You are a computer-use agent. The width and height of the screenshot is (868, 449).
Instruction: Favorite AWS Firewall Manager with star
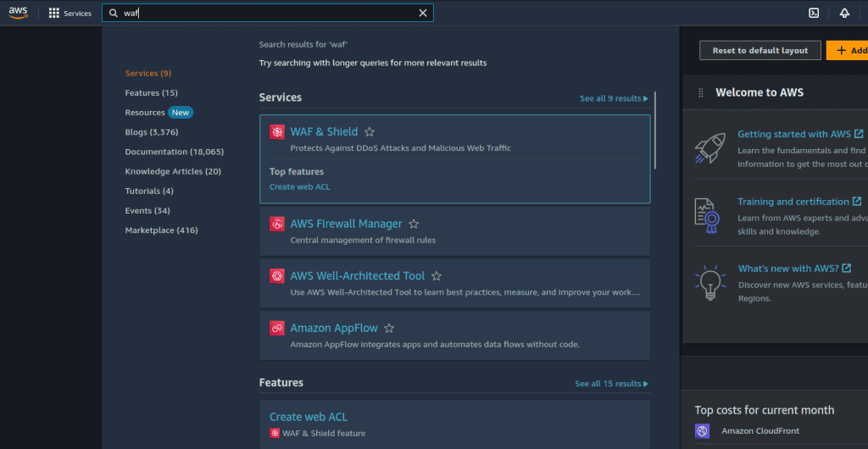point(414,224)
